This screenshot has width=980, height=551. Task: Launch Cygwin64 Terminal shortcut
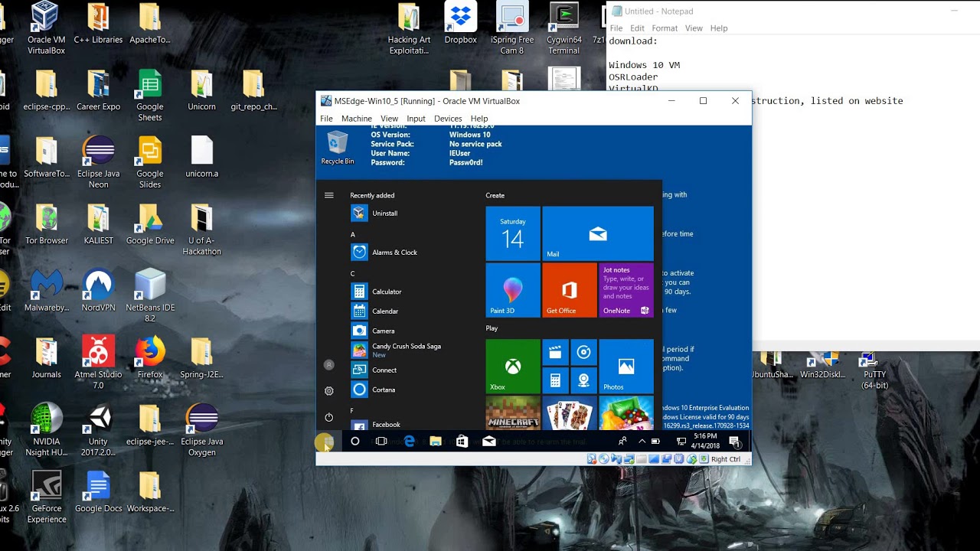click(563, 29)
